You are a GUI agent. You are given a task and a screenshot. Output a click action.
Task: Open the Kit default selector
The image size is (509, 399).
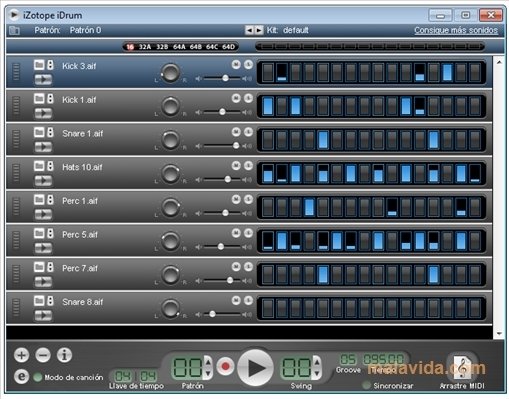coord(296,30)
